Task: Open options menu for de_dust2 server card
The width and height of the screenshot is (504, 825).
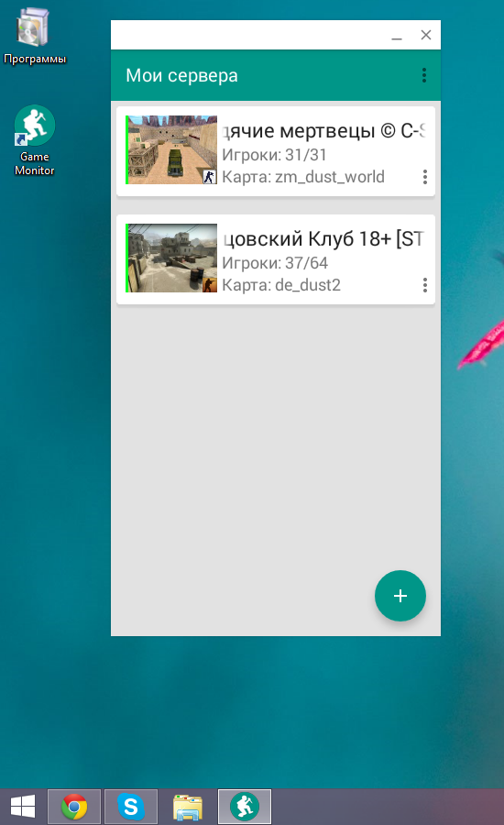Action: [424, 285]
